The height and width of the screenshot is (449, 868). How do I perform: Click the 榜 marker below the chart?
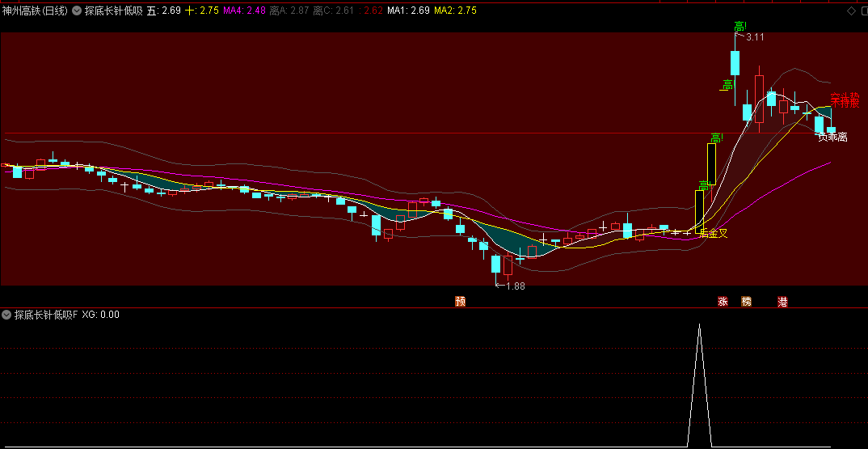(x=747, y=302)
